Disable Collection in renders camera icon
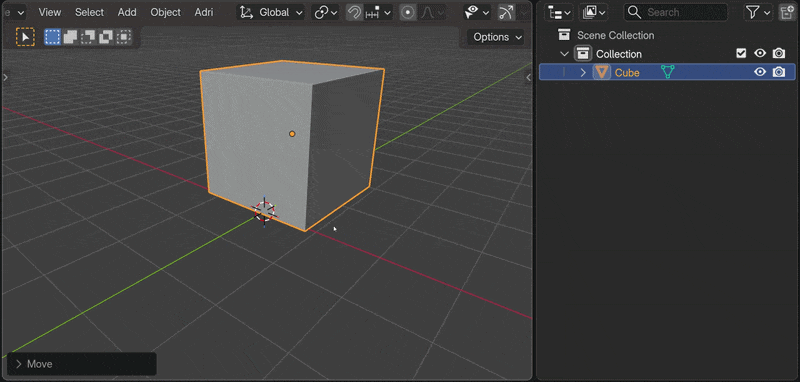This screenshot has width=800, height=382. 779,54
